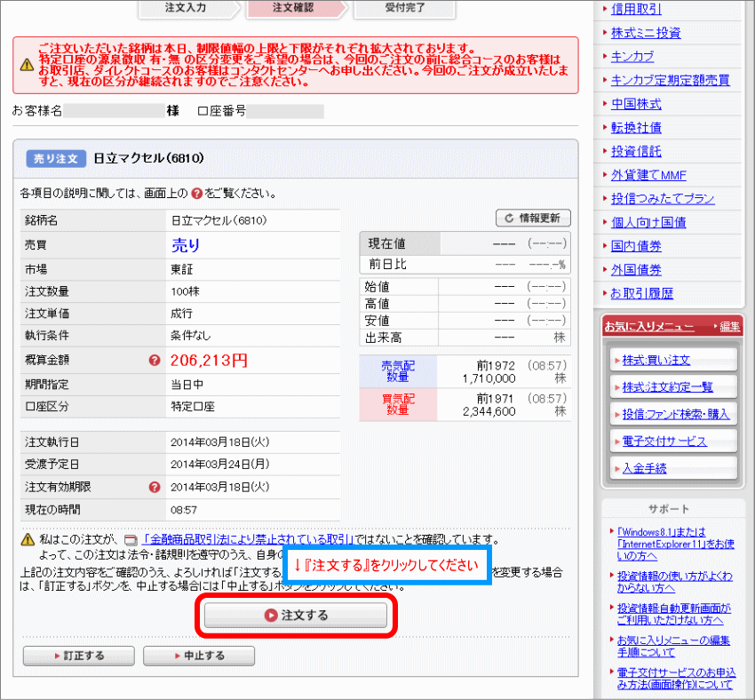The image size is (755, 700).
Task: Click the 特定口座 value in 口座区分 row
Action: 193,406
